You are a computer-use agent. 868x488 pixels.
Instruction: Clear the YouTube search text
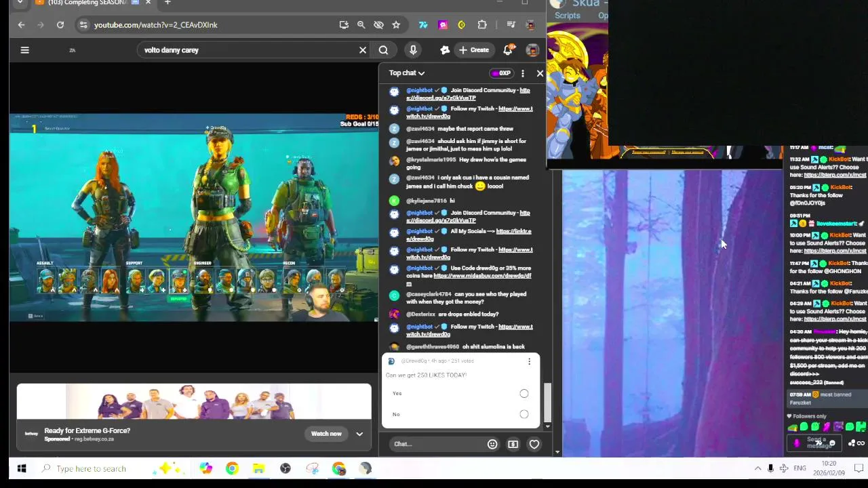(363, 49)
